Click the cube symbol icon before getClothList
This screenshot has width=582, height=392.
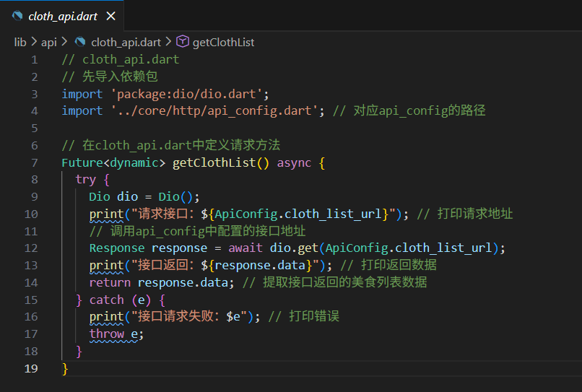tap(182, 42)
